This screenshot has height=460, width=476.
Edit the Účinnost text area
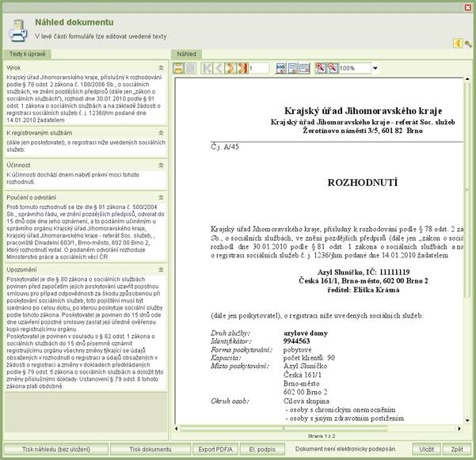coord(86,178)
